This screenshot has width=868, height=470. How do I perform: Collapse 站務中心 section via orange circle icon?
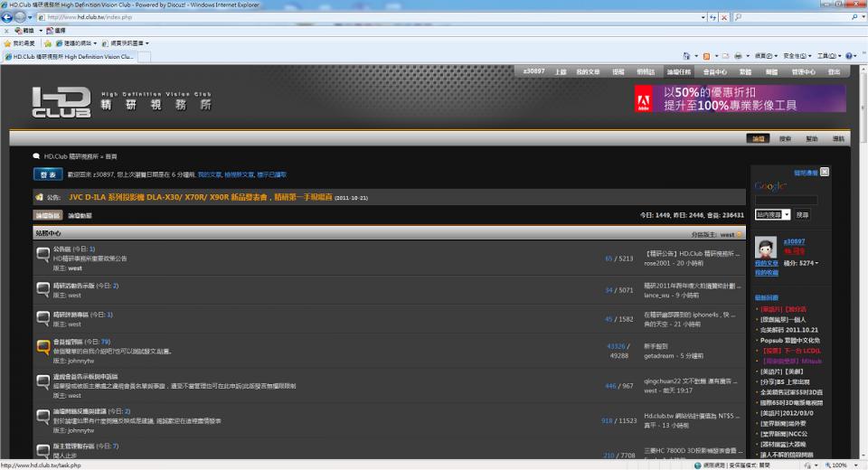click(739, 235)
